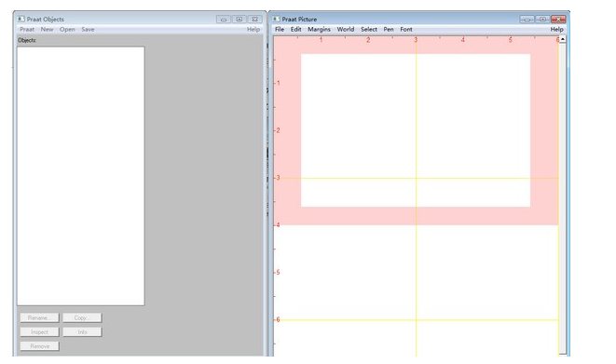This screenshot has height=364, width=616.
Task: Click the Inspect button
Action: point(40,331)
